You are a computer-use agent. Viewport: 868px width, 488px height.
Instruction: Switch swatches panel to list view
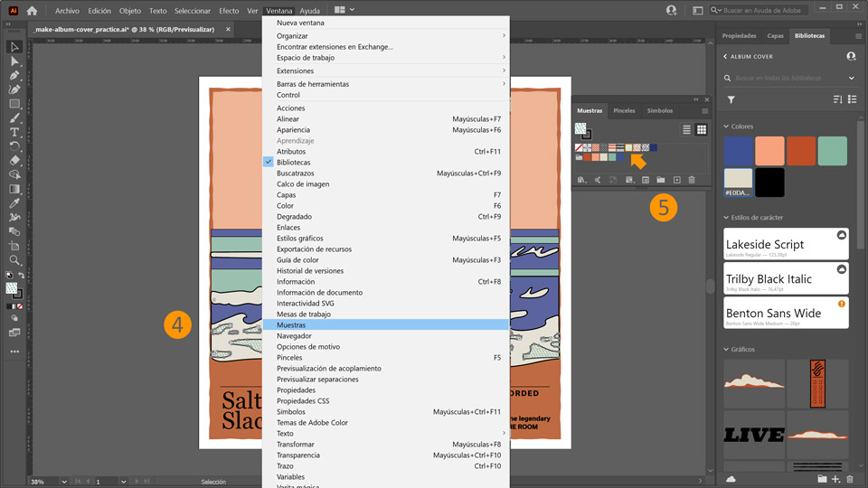(686, 130)
